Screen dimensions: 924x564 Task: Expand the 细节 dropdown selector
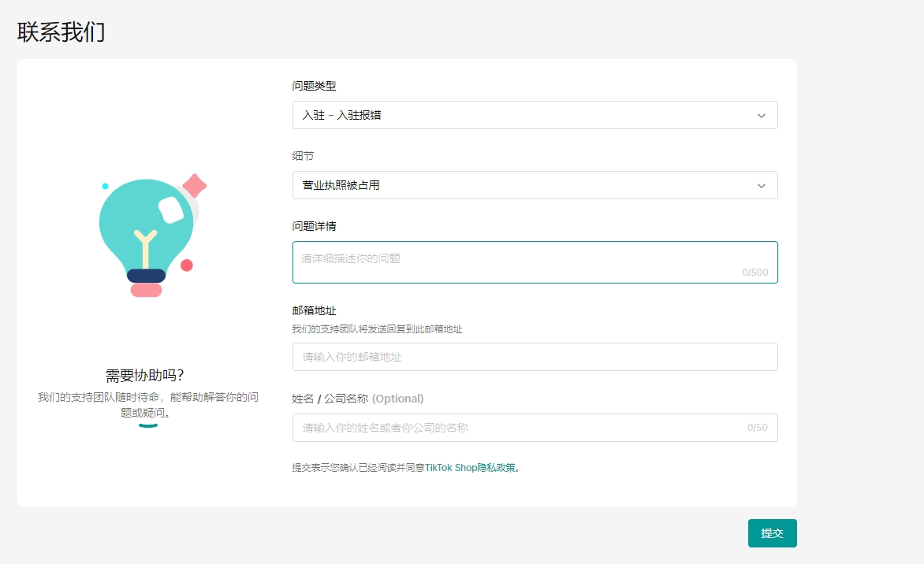coord(535,185)
